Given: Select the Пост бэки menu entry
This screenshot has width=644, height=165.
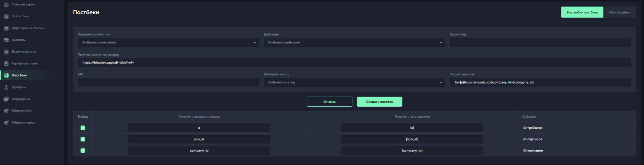Looking at the screenshot, I should (20, 75).
